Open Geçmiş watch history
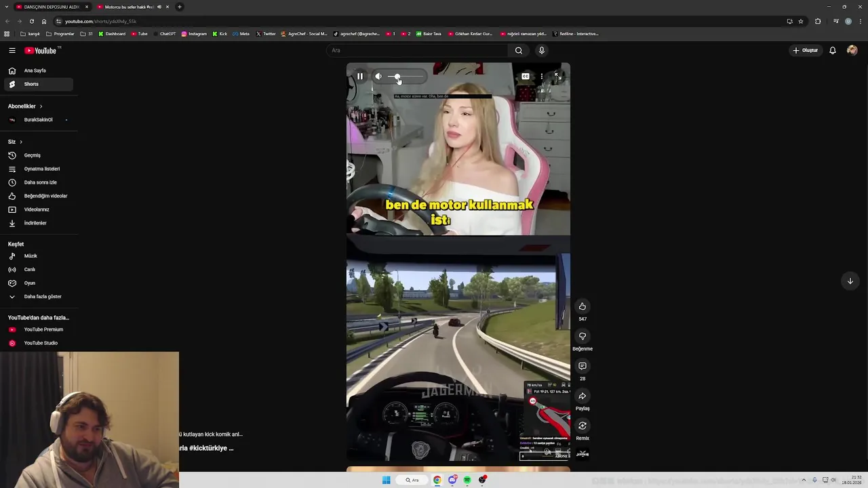Viewport: 868px width, 488px height. tap(38, 155)
